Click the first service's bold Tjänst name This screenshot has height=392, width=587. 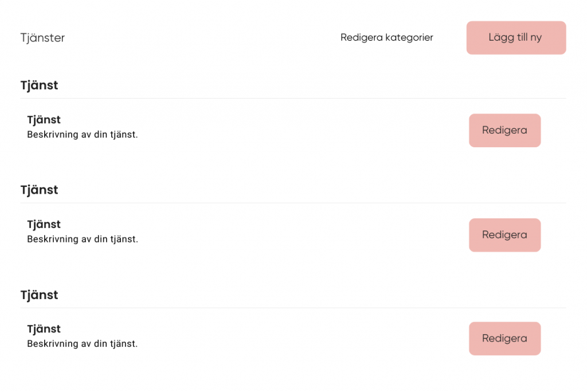(44, 120)
